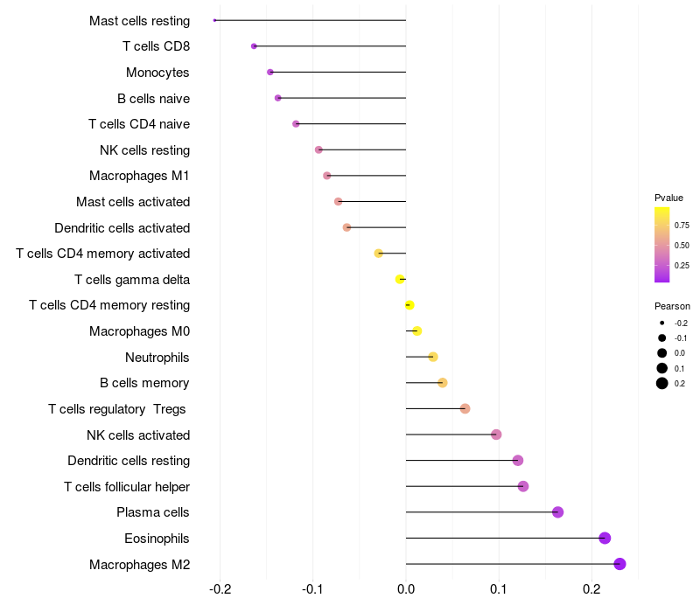Click the Pearson 0.0 legend circle
Viewport: 700px width, 612px height.
tap(662, 353)
